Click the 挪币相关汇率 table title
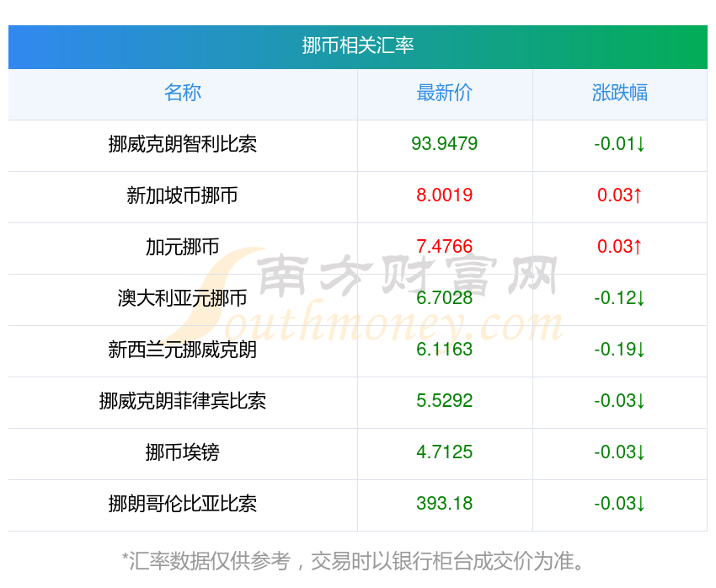 (x=357, y=45)
